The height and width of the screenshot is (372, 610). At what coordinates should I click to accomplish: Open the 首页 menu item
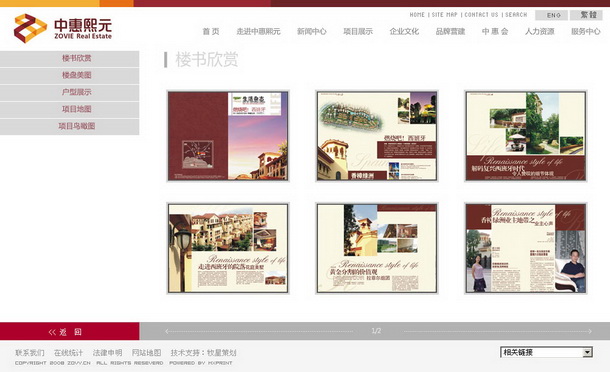211,32
